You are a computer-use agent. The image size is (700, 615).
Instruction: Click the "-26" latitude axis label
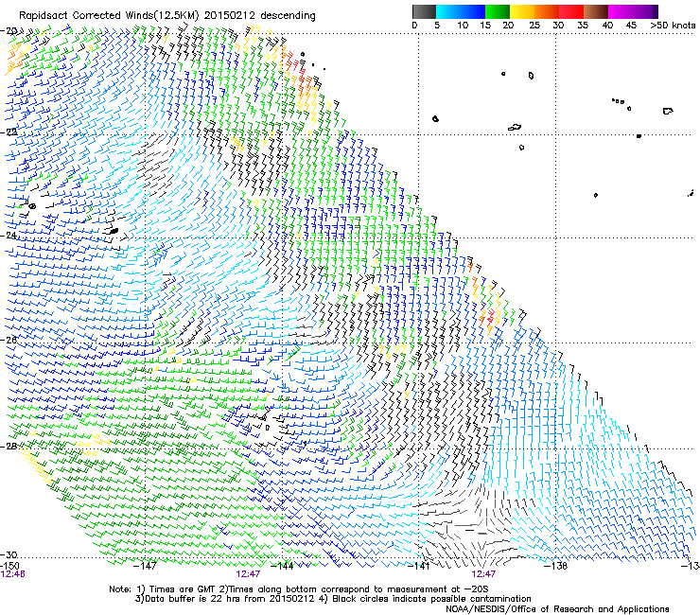pyautogui.click(x=9, y=340)
